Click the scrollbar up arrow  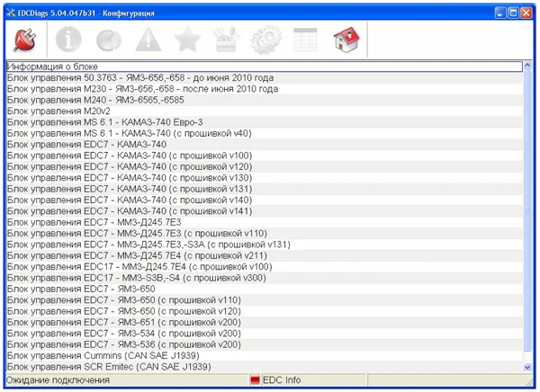pos(527,66)
